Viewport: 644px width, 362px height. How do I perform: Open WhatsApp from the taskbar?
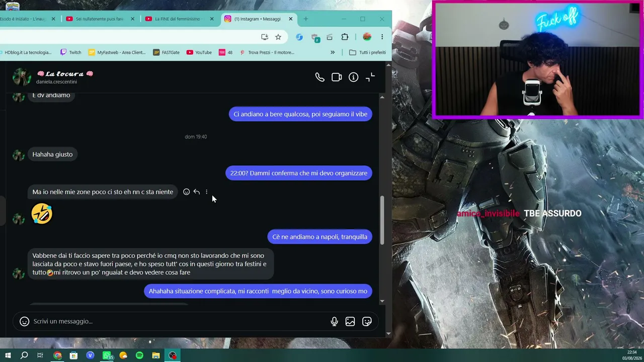coord(107,355)
